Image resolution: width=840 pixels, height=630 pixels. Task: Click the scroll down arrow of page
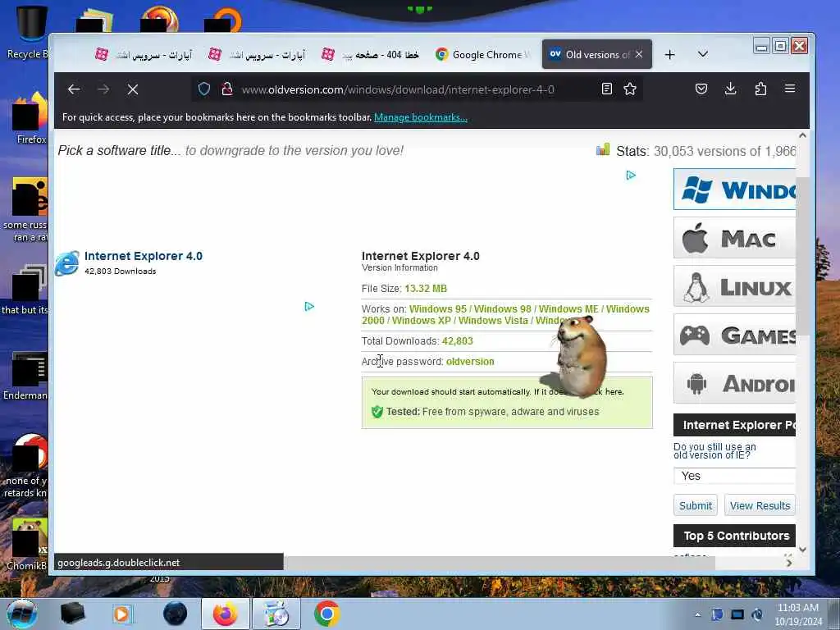point(802,549)
